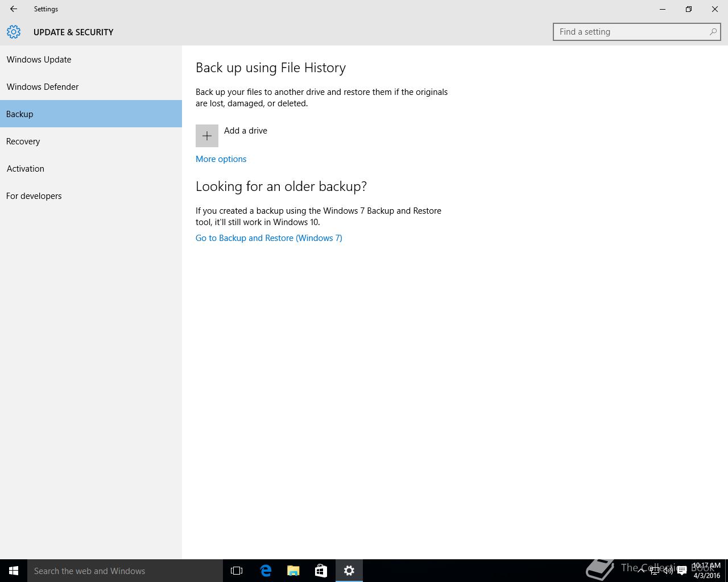Open File Explorer from the taskbar
This screenshot has width=728, height=582.
point(293,571)
